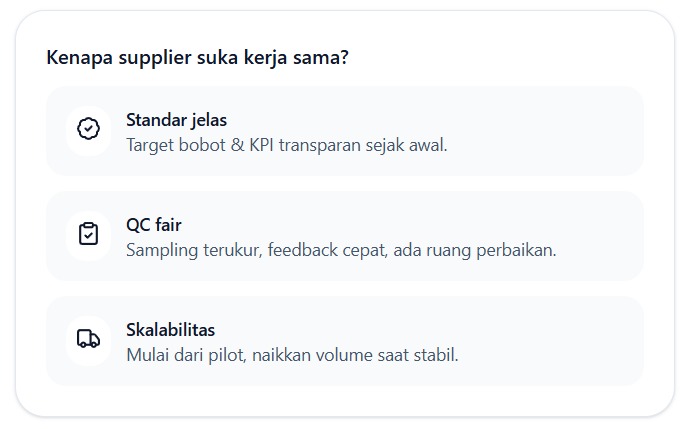Click the 'Kenapa supplier suka kerja sama?' heading
This screenshot has height=429, width=688.
click(197, 57)
